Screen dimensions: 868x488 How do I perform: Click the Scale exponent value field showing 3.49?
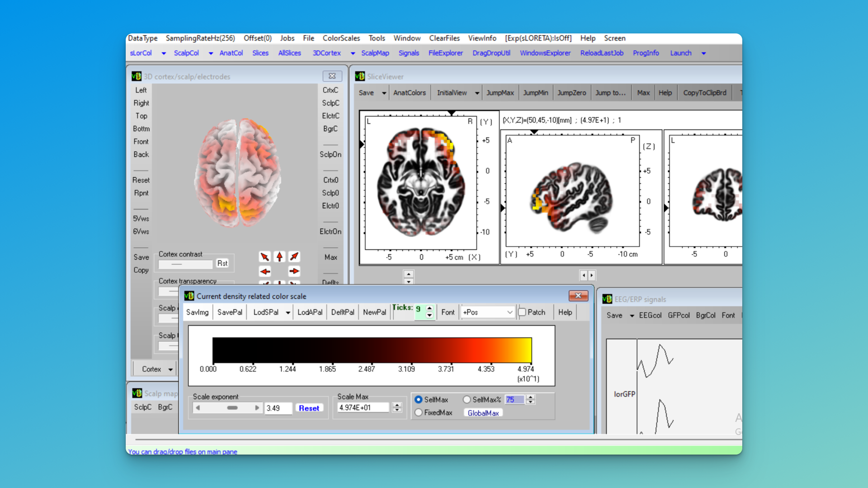(278, 408)
